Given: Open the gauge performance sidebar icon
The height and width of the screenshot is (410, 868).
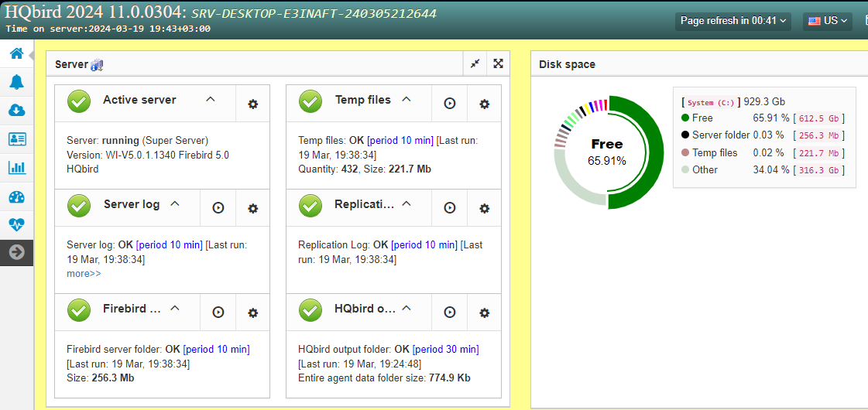Looking at the screenshot, I should 16,196.
